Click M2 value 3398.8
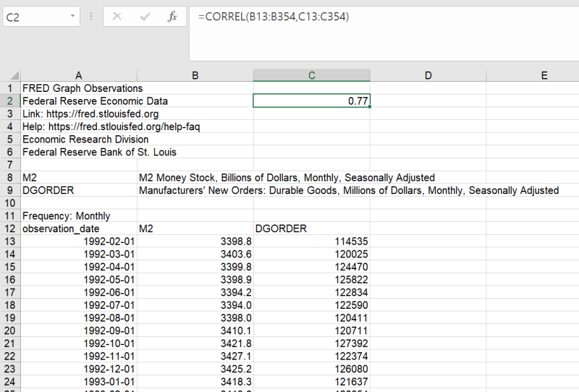This screenshot has height=392, width=579. 195,242
